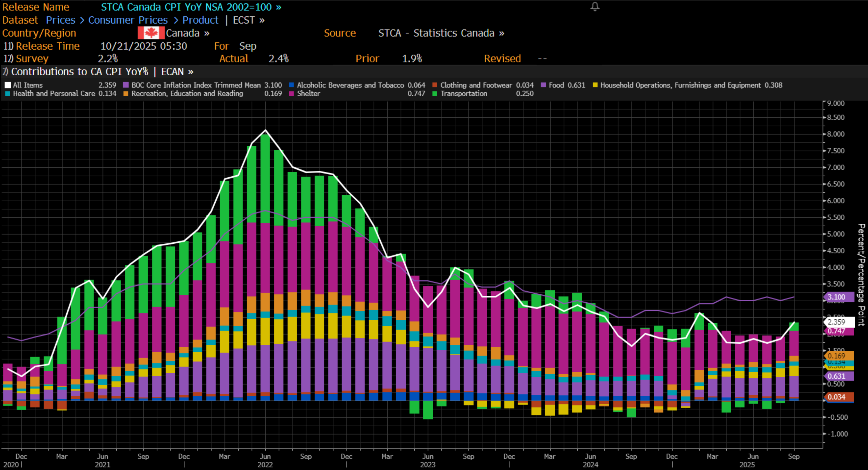This screenshot has height=470, width=868.
Task: Toggle the Transportation series legend square
Action: coord(435,94)
